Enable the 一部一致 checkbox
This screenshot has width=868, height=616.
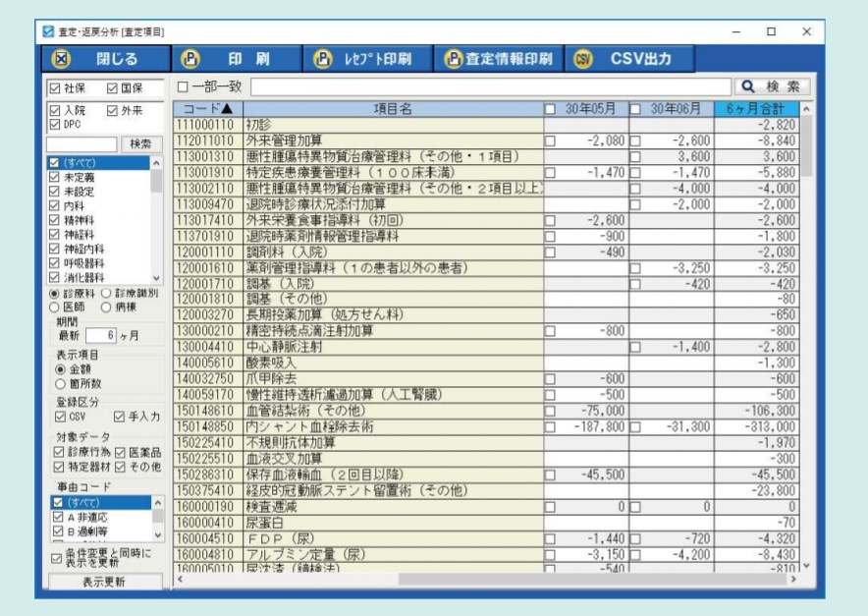click(x=183, y=87)
